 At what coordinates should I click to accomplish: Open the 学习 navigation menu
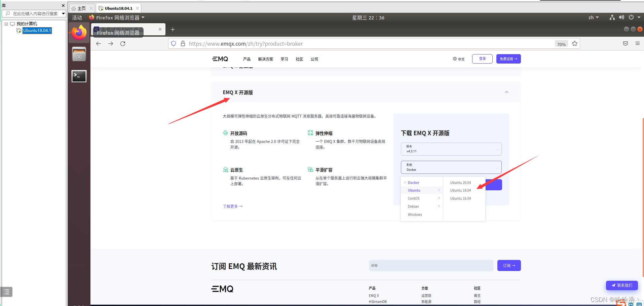285,59
